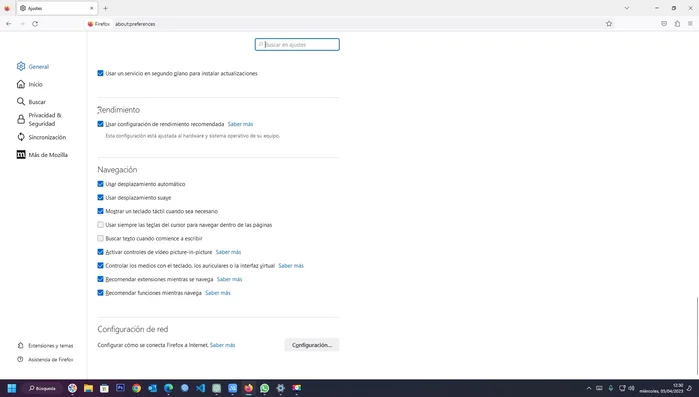Viewport: 699px width, 397px height.
Task: Go to the Inicio settings section
Action: [x=30, y=84]
